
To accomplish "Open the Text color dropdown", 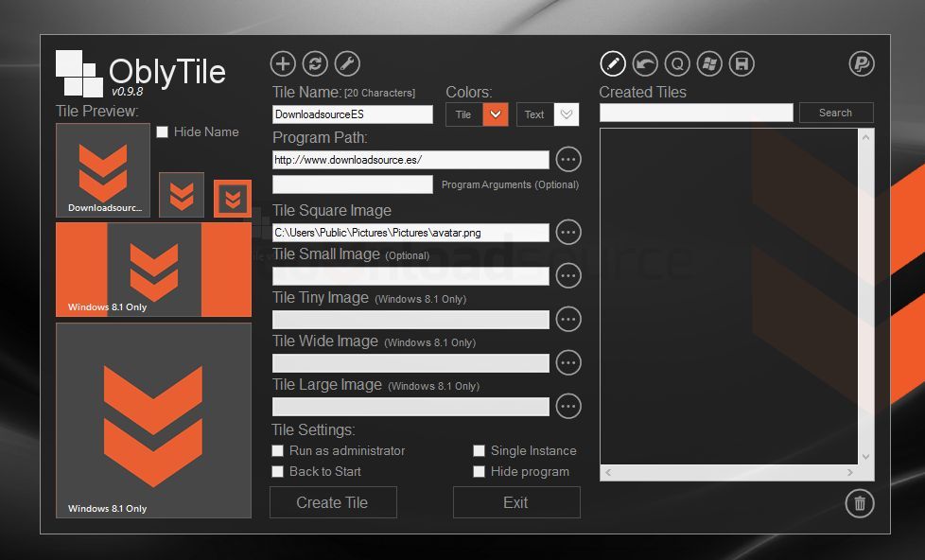I will pyautogui.click(x=567, y=114).
